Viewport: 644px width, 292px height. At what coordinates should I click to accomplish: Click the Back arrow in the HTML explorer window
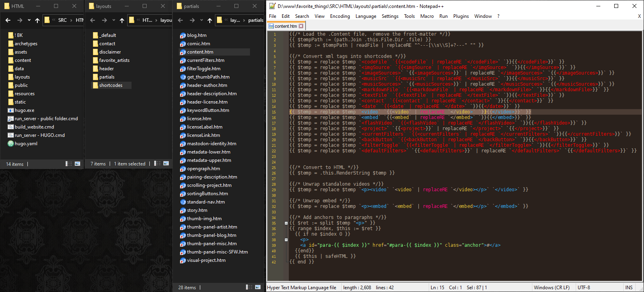point(8,20)
